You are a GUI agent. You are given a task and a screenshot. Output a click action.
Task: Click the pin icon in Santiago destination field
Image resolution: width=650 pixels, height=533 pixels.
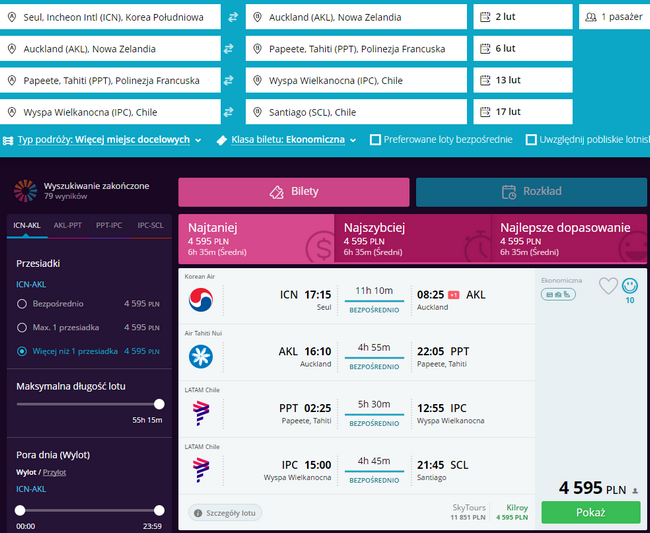(257, 112)
